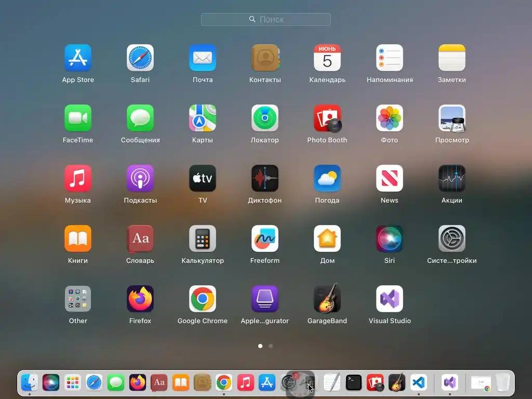Open App Store from the Launchpad grid

point(78,58)
